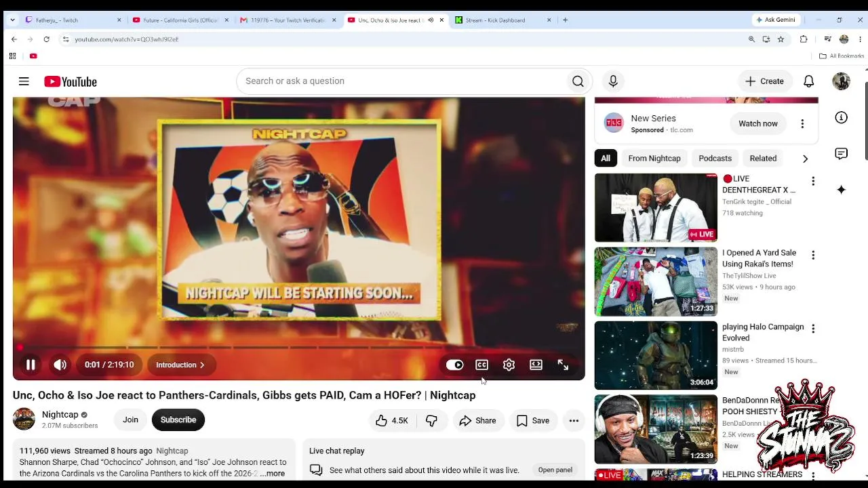This screenshot has width=868, height=488.
Task: Open the YouTube guide hamburger menu
Action: click(24, 81)
